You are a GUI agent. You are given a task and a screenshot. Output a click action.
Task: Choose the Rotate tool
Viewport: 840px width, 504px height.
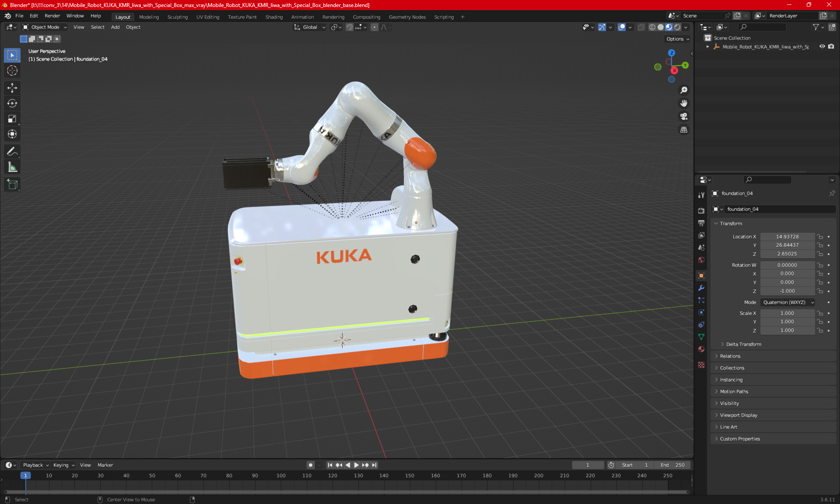click(x=12, y=103)
